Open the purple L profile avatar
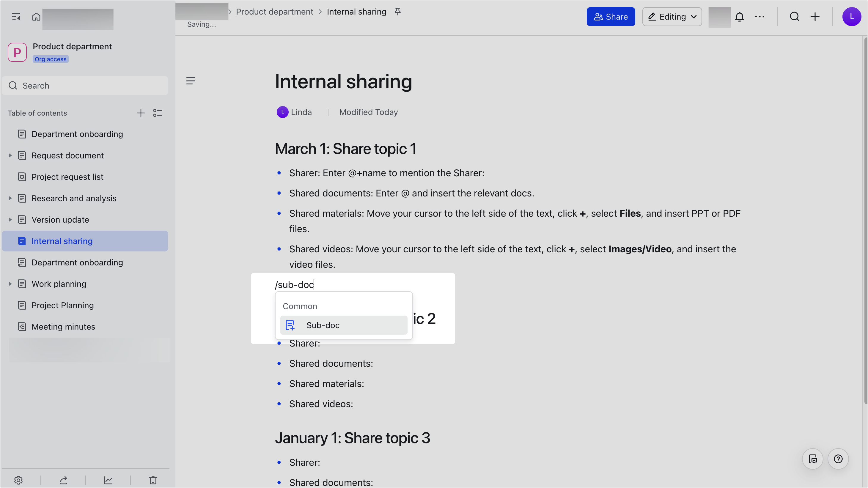The image size is (868, 488). pos(851,17)
